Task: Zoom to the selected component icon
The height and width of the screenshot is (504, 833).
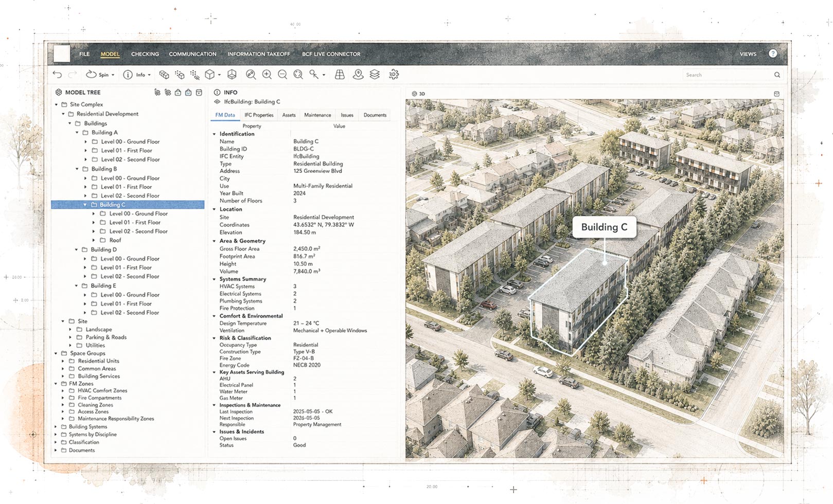Action: tap(251, 75)
